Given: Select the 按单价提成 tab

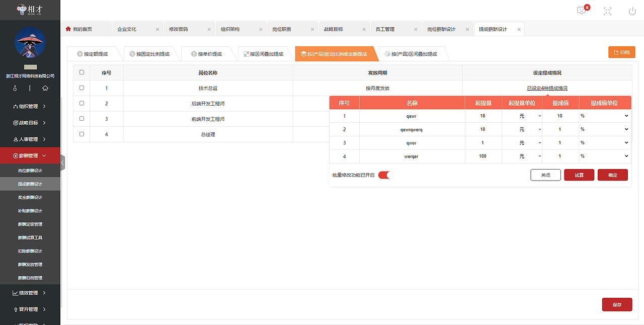Looking at the screenshot, I should coord(206,54).
